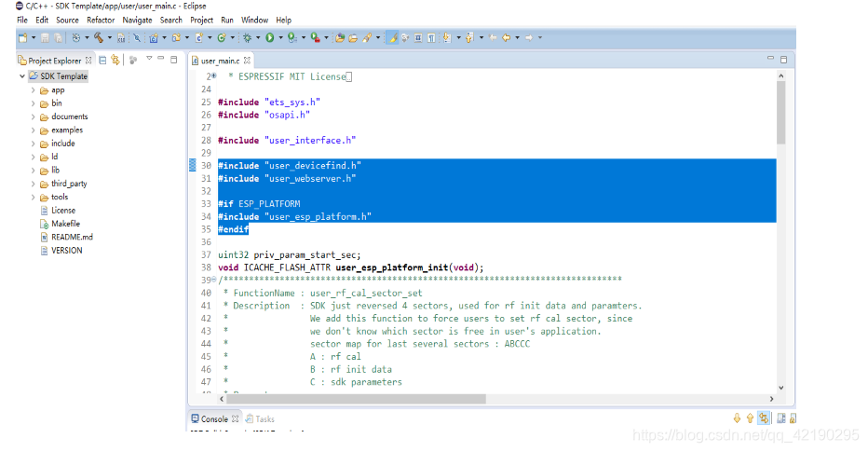
Task: Open the Run button dropdown arrow
Action: click(280, 37)
